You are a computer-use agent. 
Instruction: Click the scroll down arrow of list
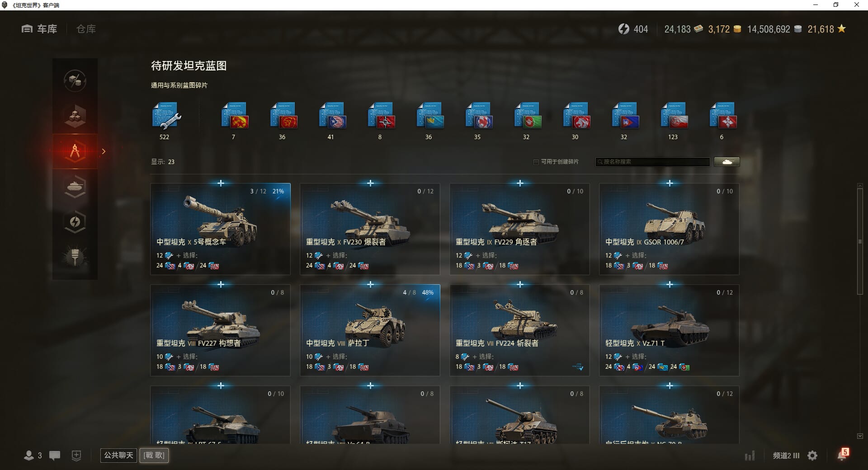coord(860,436)
